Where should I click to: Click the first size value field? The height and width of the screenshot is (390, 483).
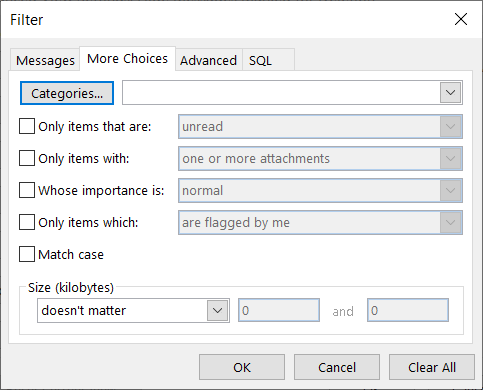coord(279,310)
